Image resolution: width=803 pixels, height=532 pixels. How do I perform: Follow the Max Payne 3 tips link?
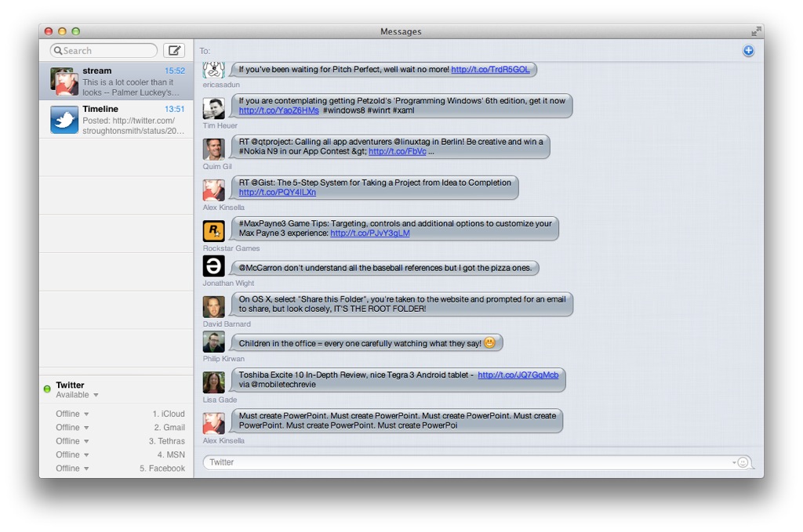pos(369,233)
